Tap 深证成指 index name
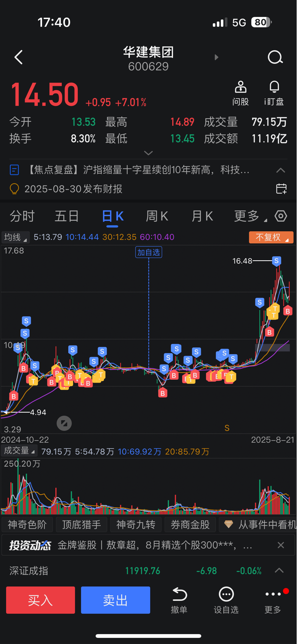297x644 pixels. coord(29,571)
